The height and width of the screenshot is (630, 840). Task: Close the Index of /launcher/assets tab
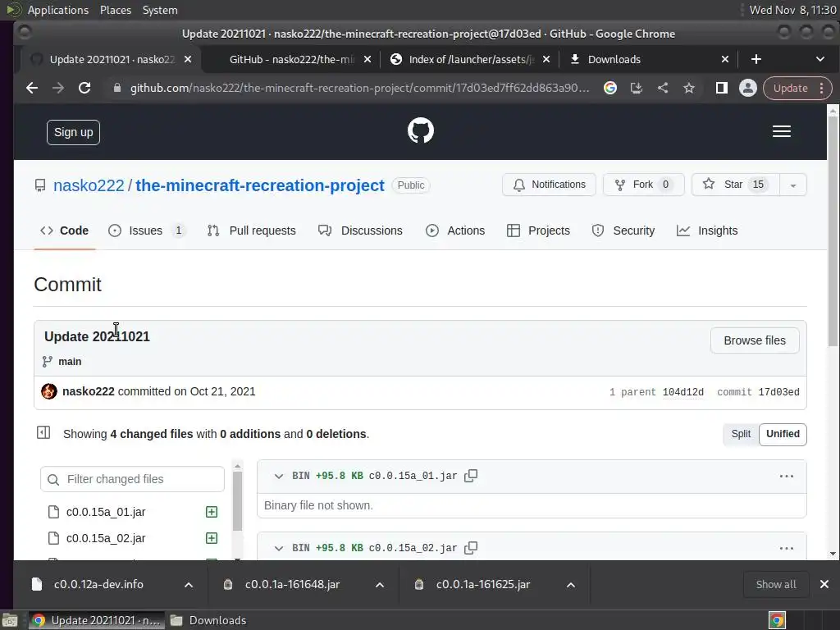[x=546, y=59]
